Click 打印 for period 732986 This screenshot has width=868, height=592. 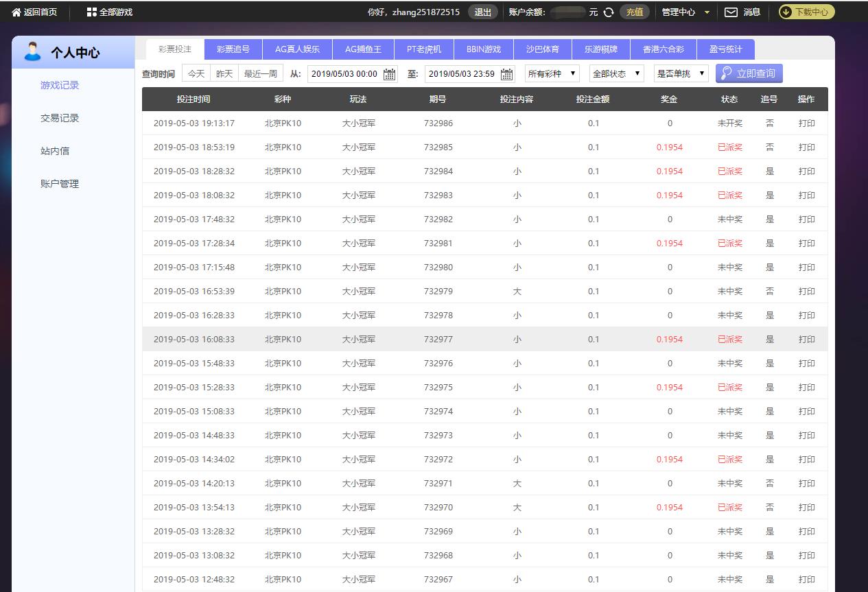[806, 123]
